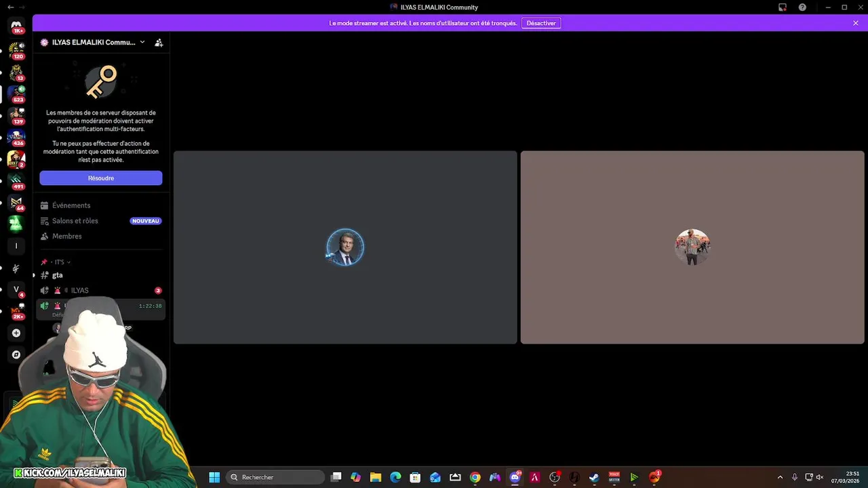The width and height of the screenshot is (868, 488).
Task: Click the NOUVEAU badge
Action: [x=145, y=221]
